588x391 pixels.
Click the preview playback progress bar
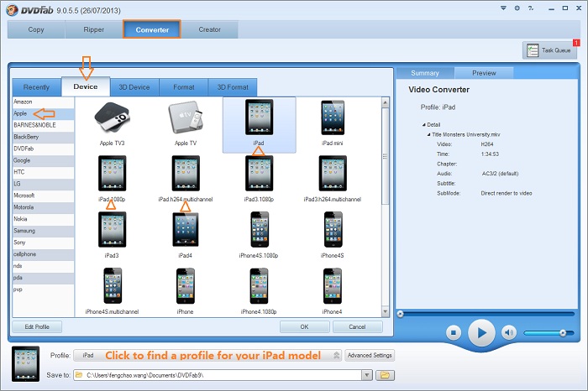pos(486,314)
